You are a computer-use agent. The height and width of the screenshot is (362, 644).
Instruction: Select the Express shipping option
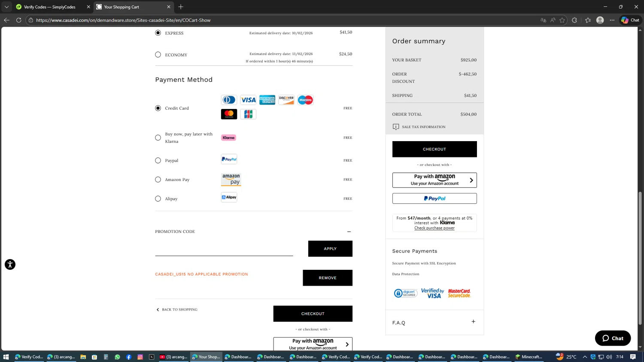(x=158, y=33)
